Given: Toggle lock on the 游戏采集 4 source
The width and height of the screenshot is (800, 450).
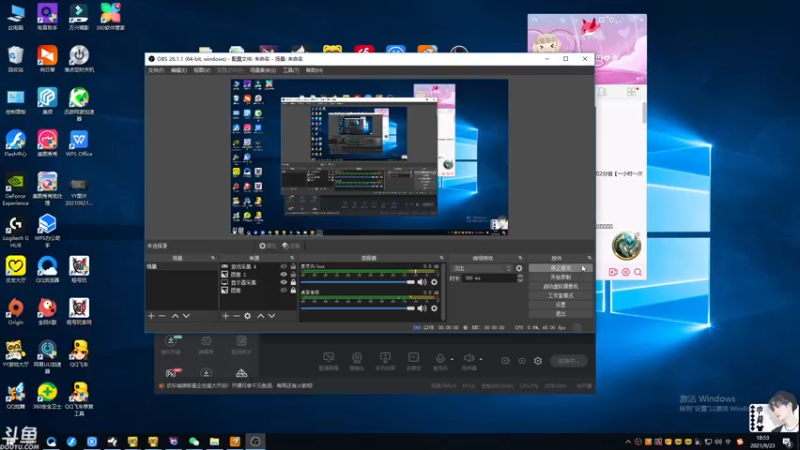Looking at the screenshot, I should (293, 266).
